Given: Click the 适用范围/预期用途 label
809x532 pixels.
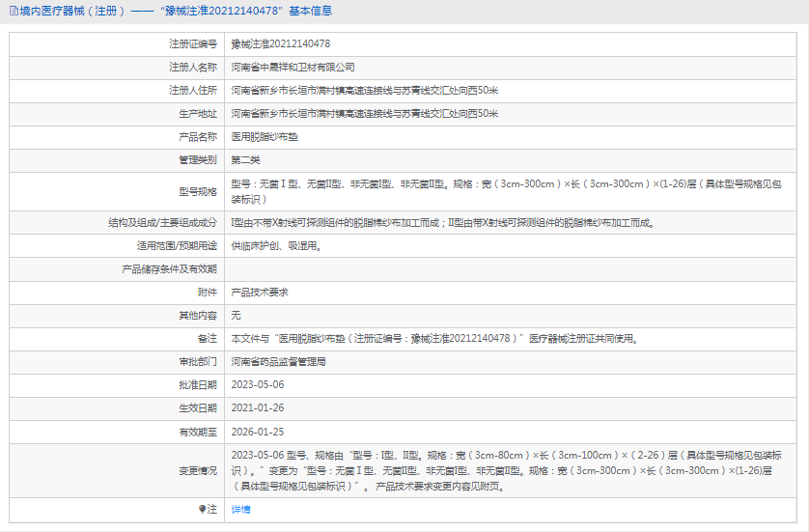Looking at the screenshot, I should pos(177,246).
